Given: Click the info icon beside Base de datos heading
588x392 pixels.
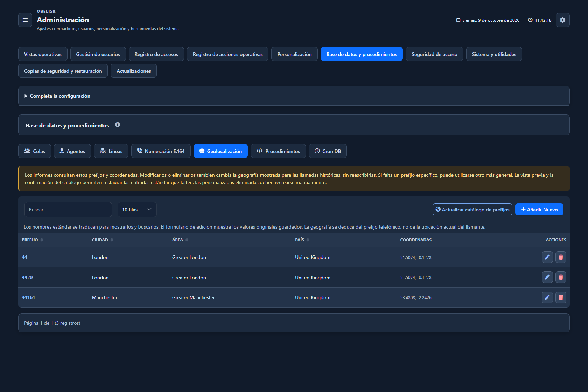Looking at the screenshot, I should point(118,125).
